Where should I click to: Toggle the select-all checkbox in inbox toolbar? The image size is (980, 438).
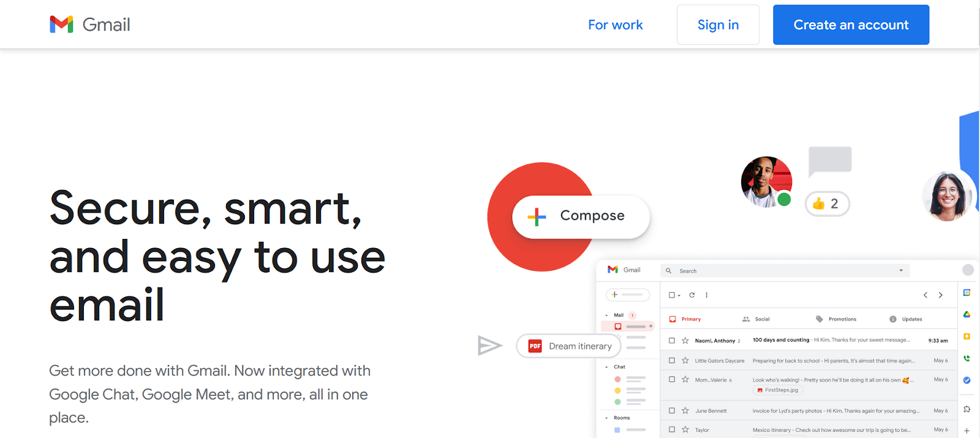[x=672, y=295]
